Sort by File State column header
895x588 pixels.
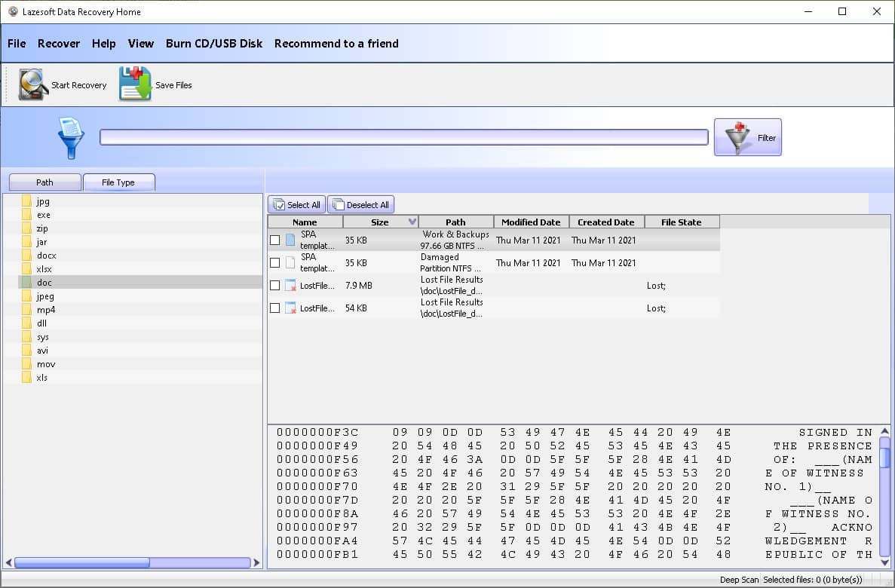[x=682, y=222]
